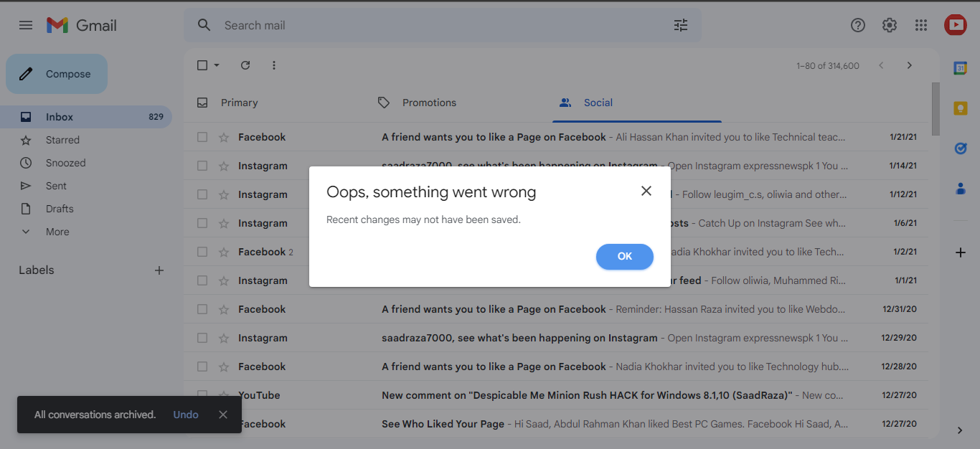This screenshot has height=449, width=980.
Task: Select the Instagram 1/1/21 email checkbox
Action: coord(202,280)
